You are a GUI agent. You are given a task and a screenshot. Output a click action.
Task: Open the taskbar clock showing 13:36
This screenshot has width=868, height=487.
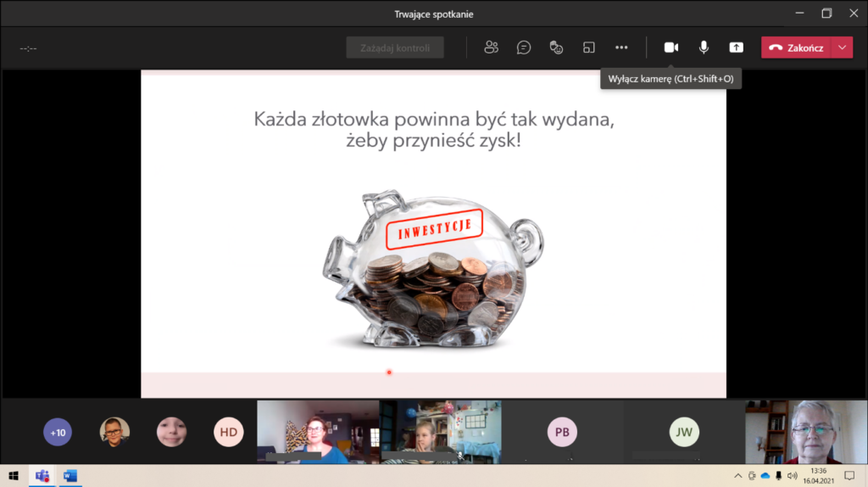(x=819, y=476)
